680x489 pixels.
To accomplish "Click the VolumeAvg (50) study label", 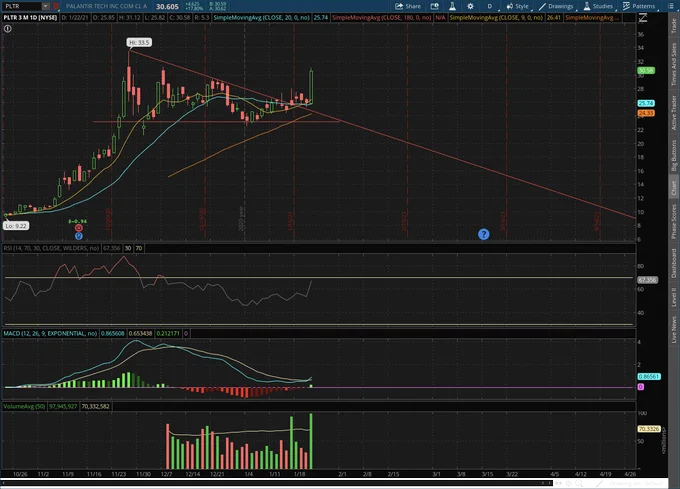I will (x=24, y=406).
